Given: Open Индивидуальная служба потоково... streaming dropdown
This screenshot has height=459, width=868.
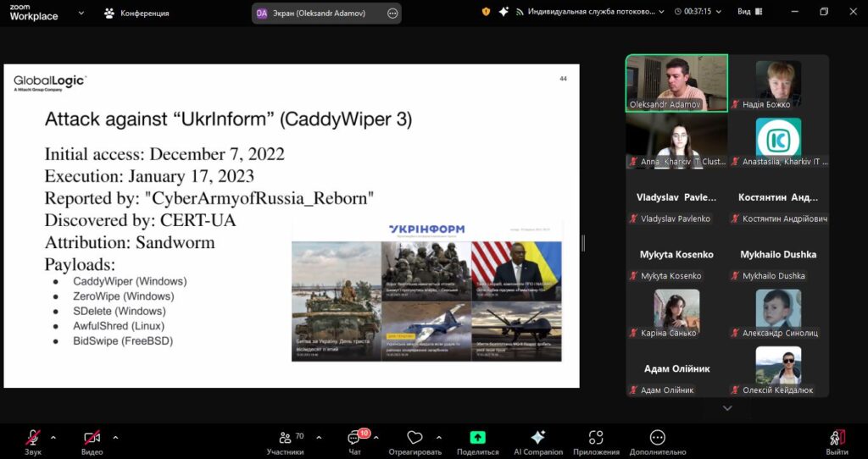Looking at the screenshot, I should tap(590, 11).
